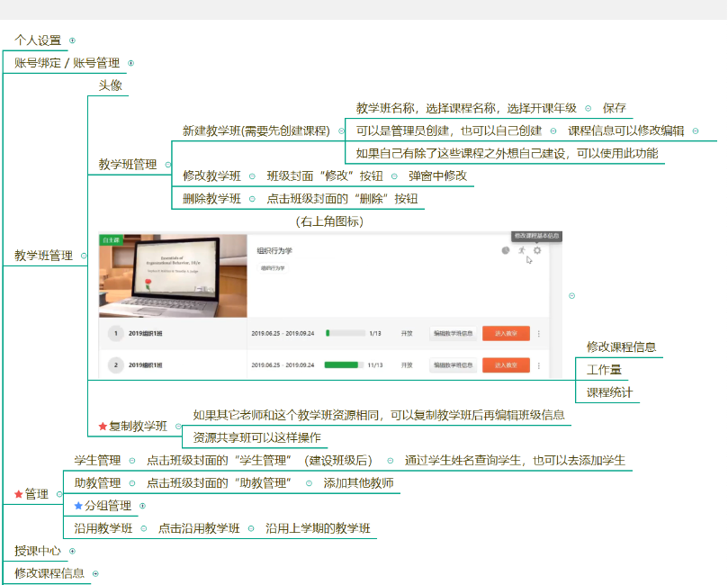Click orange 进入教学 button in second class row

[506, 365]
